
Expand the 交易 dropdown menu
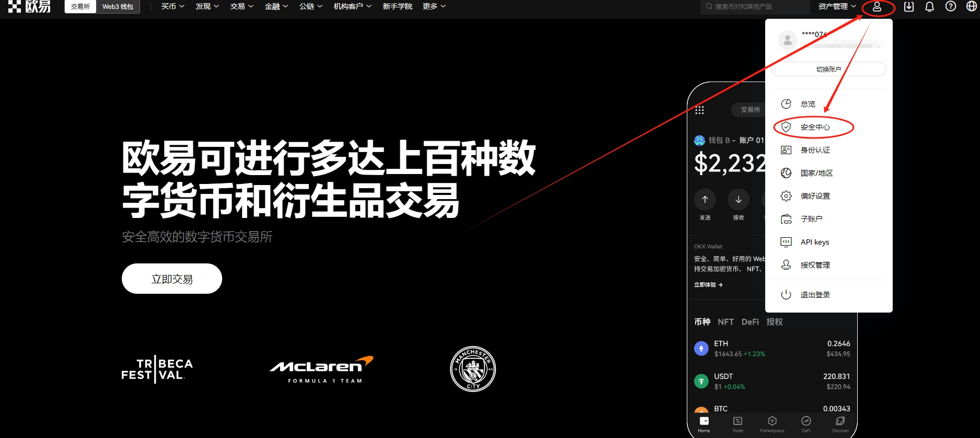point(242,6)
